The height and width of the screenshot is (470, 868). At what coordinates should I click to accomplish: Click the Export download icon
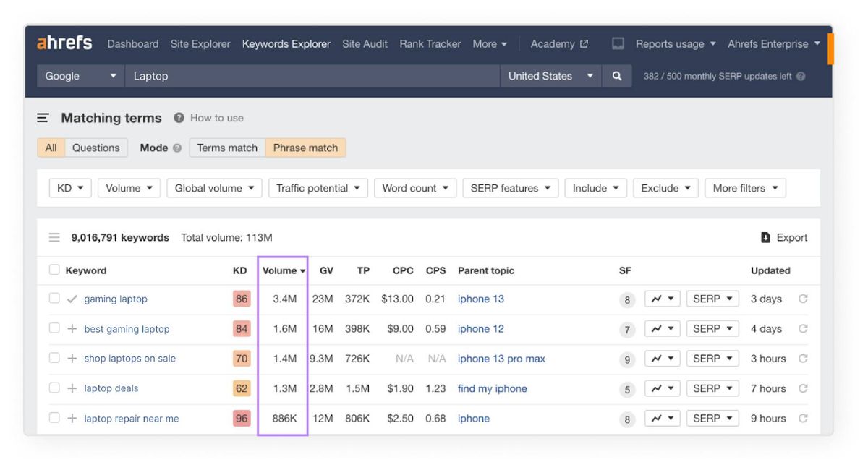(x=765, y=237)
